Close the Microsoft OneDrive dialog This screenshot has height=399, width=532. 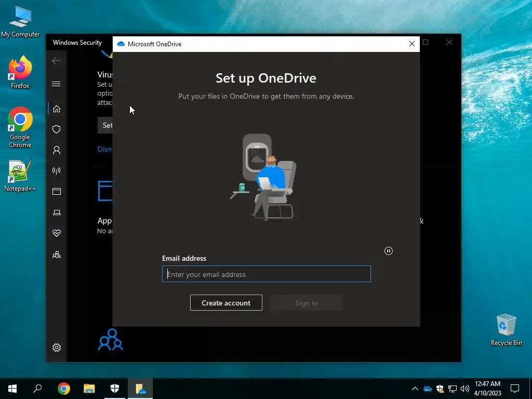412,44
